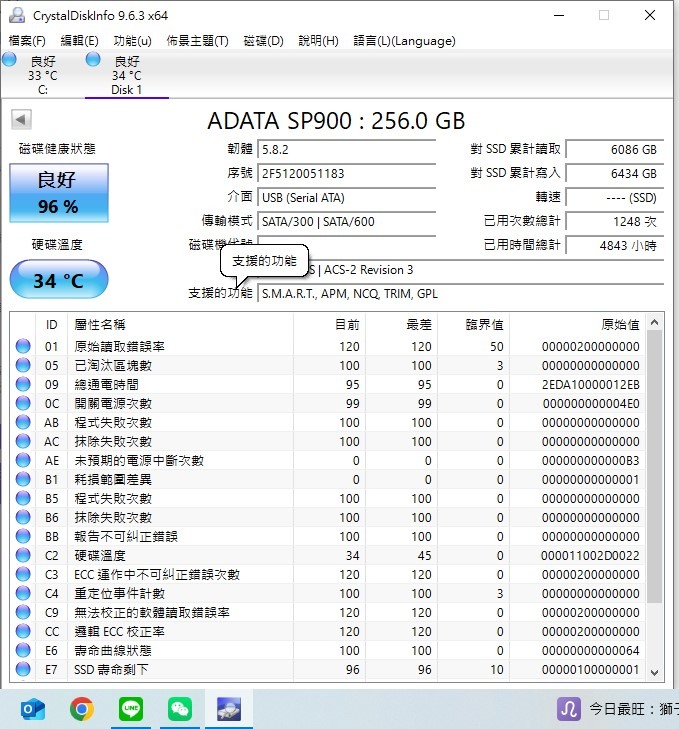The width and height of the screenshot is (679, 729).
Task: Click the previous disk arrow button
Action: pos(21,119)
